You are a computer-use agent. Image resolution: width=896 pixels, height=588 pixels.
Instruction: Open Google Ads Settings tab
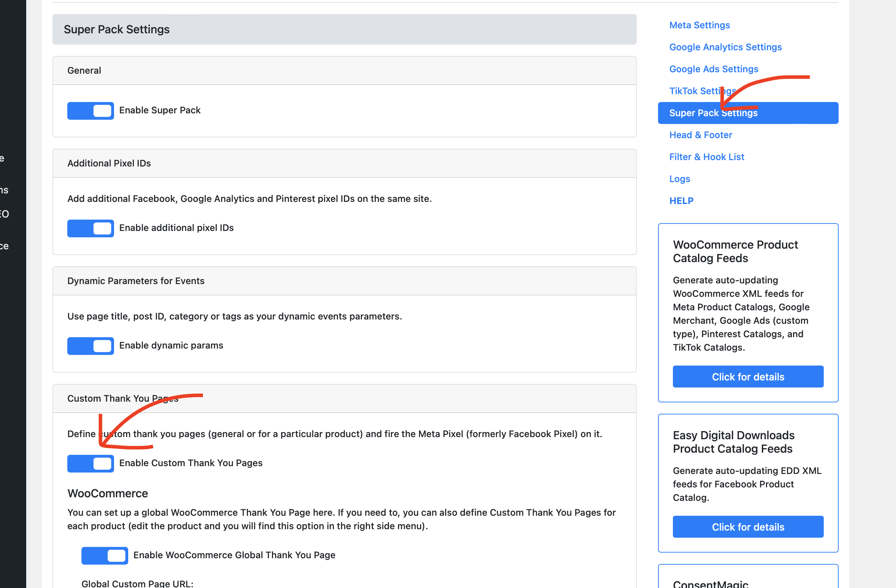pos(713,69)
